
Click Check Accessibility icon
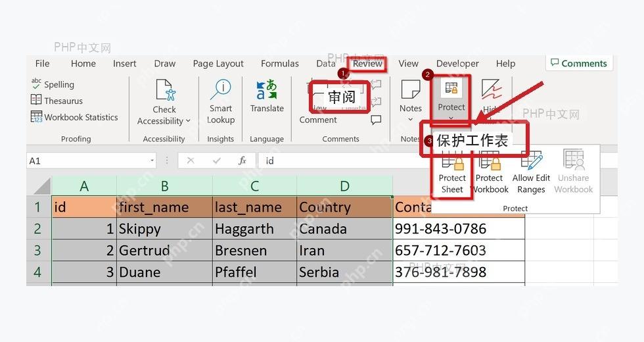tap(166, 89)
